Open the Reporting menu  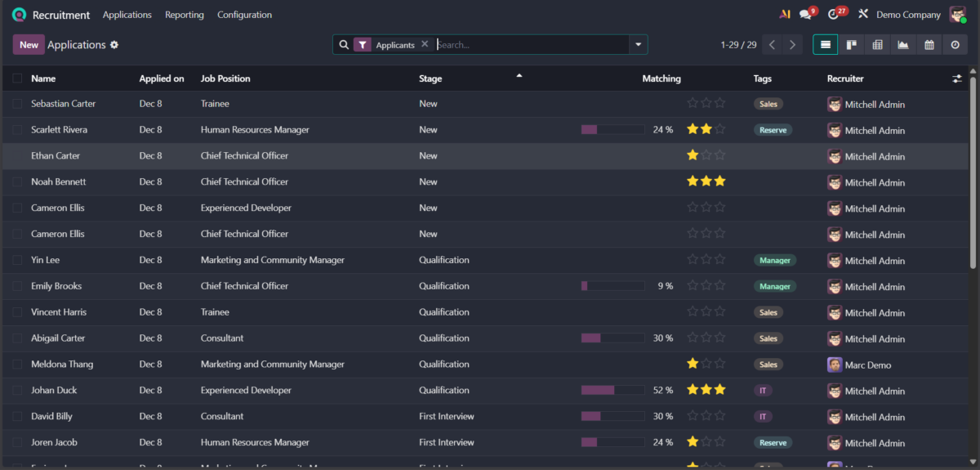tap(184, 15)
